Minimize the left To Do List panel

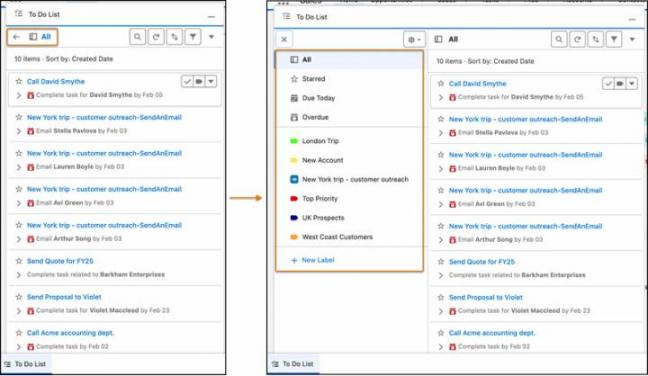pos(212,17)
